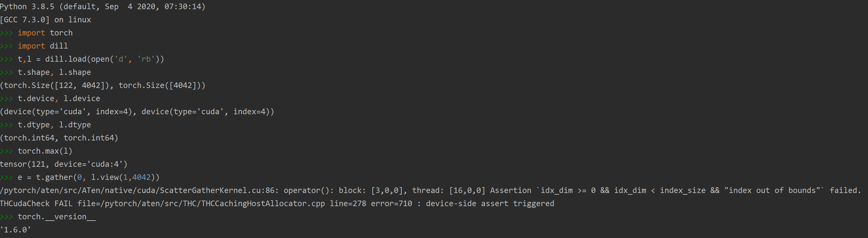Click the Python 3.8.5 banner line
The height and width of the screenshot is (238, 868).
pos(103,7)
